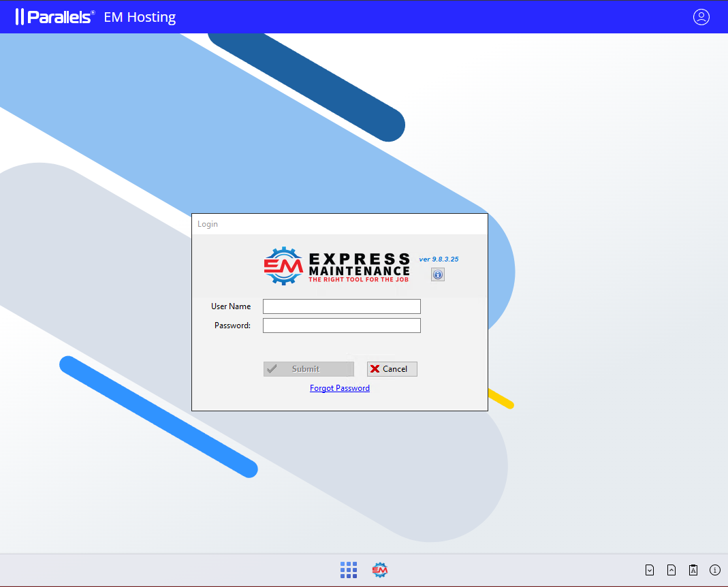Open the Forgot Password link
This screenshot has height=587, width=728.
[339, 387]
